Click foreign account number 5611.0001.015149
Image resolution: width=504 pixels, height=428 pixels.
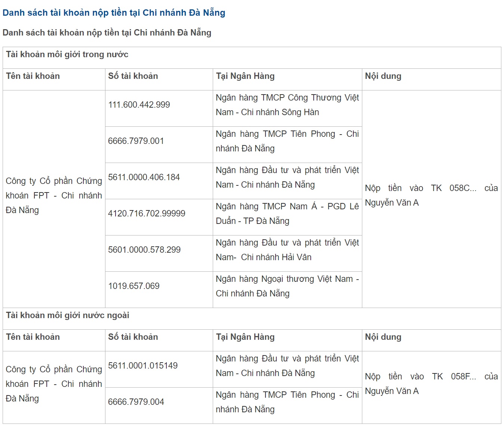pos(142,366)
